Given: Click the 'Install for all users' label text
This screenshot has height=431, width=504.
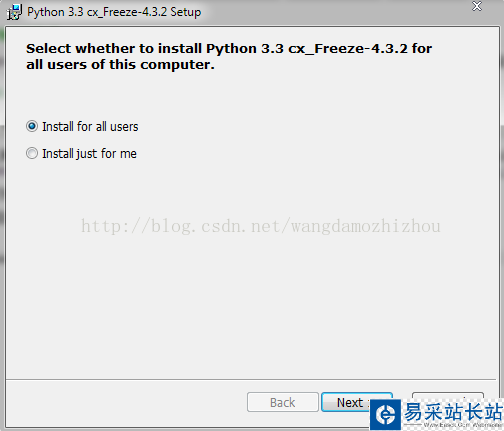Looking at the screenshot, I should 90,127.
